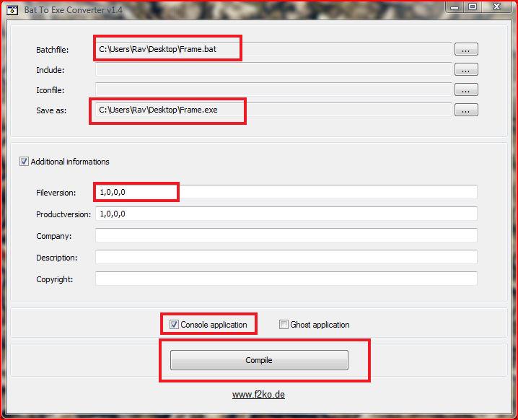
Task: Click the 'Bat To Exe Converter v1.4' title text
Action: (x=74, y=10)
